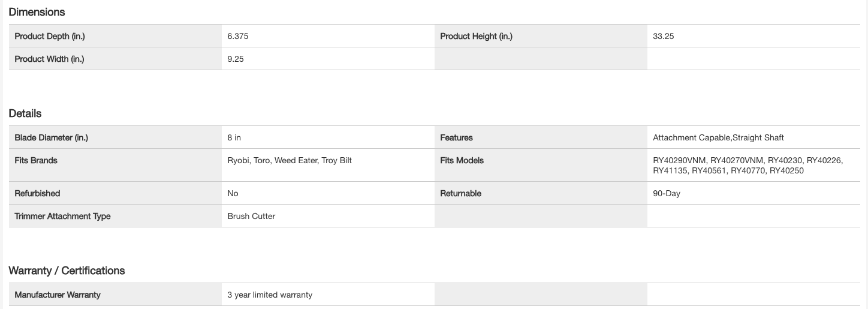Click the Brush Cutter attachment type value
The image size is (868, 309).
coord(251,216)
